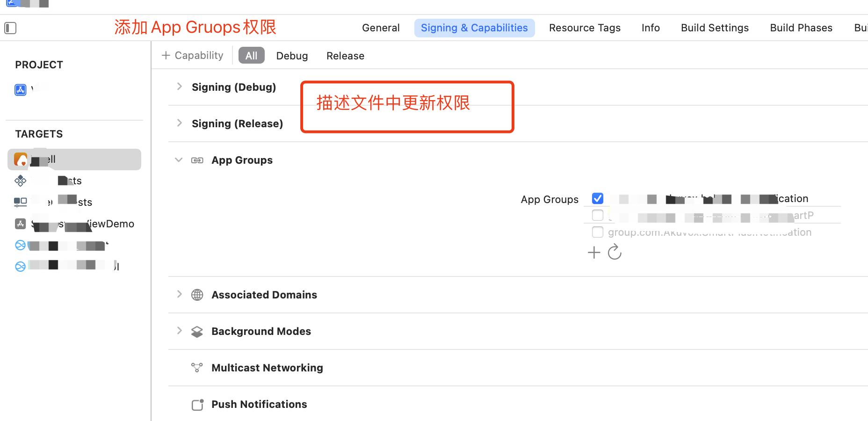This screenshot has width=868, height=421.
Task: Select the orange app target icon
Action: pos(21,159)
